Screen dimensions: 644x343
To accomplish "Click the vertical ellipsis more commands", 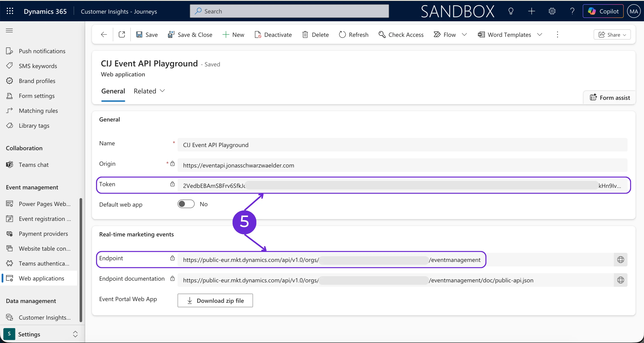I will coord(558,34).
